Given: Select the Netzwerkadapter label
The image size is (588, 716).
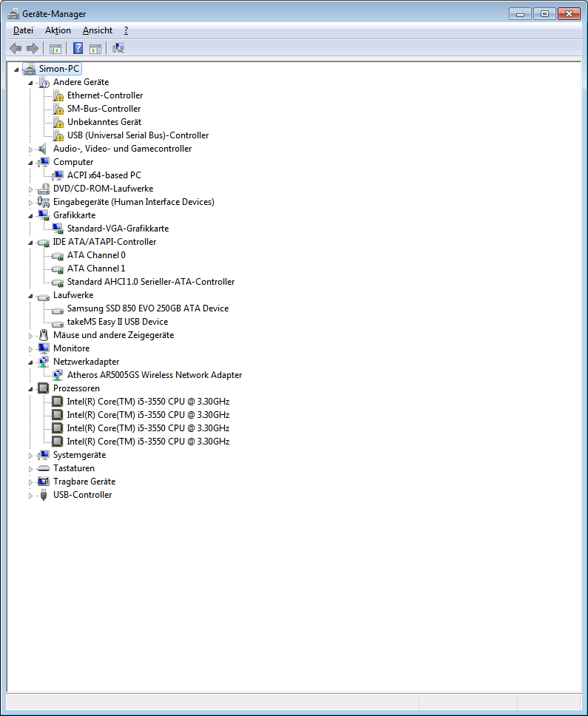Looking at the screenshot, I should 87,362.
